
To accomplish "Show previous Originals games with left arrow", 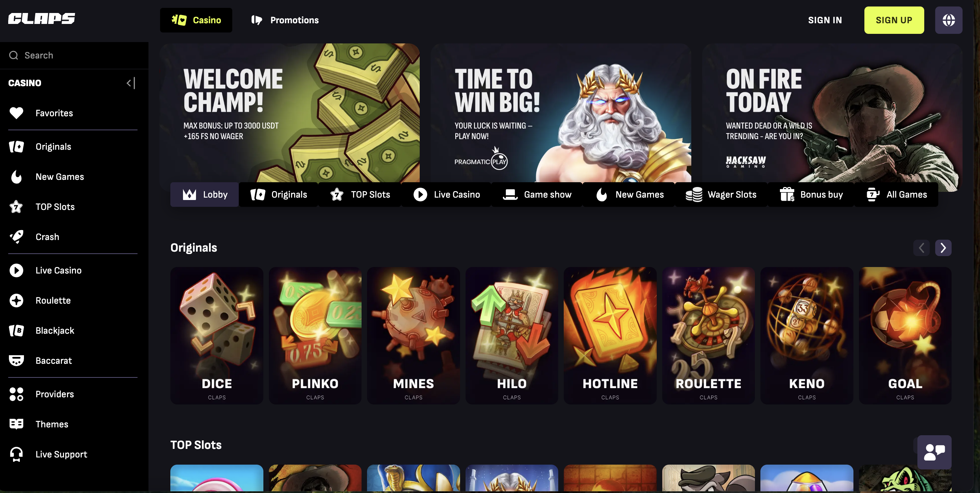I will click(921, 248).
